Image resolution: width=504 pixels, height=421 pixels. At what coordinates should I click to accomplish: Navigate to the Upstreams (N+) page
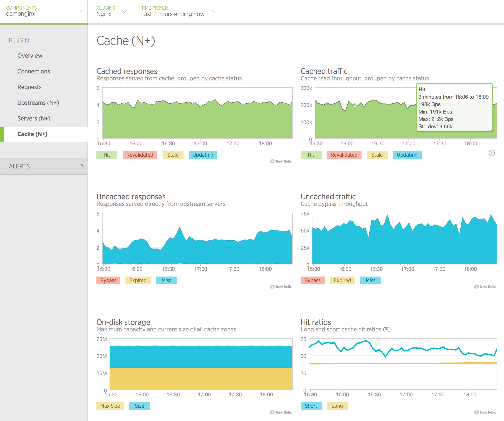(38, 103)
